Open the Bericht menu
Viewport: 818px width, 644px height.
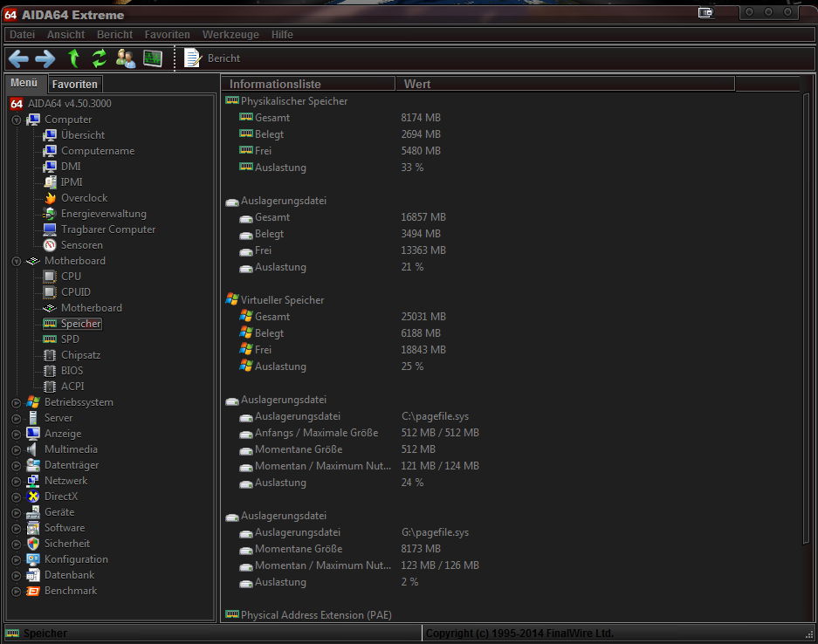[x=114, y=34]
